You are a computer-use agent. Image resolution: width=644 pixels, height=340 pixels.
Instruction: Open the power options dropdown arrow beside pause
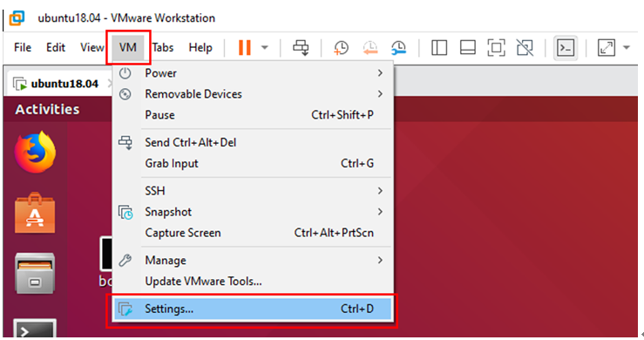pyautogui.click(x=265, y=48)
